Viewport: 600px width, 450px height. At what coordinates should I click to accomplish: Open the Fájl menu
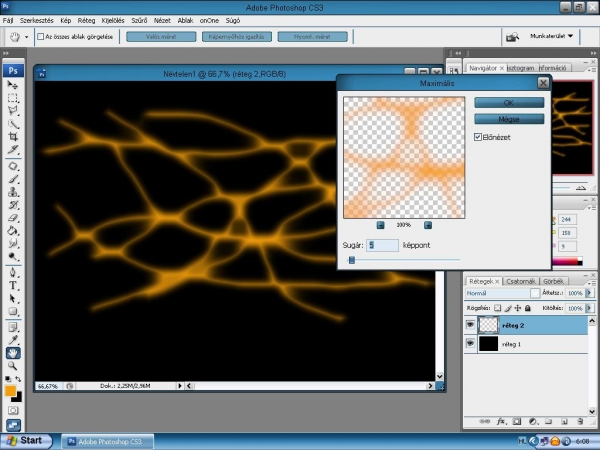point(8,21)
